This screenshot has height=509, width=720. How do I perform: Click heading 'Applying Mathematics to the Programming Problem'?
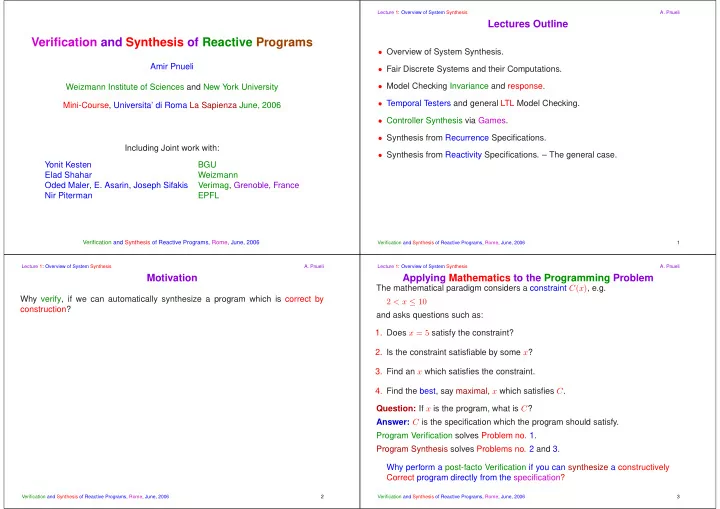[x=528, y=278]
